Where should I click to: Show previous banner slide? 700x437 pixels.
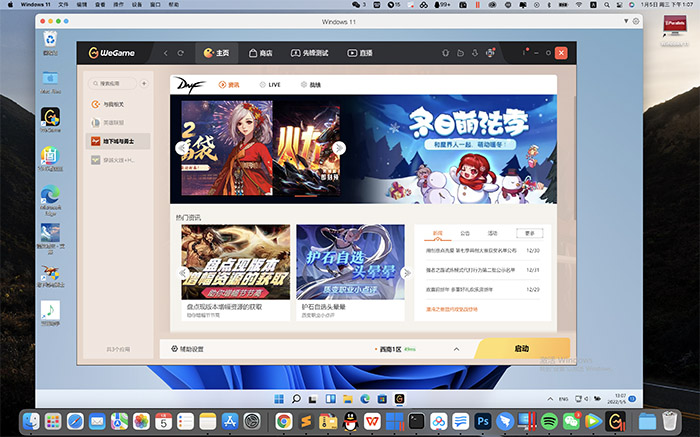(181, 148)
